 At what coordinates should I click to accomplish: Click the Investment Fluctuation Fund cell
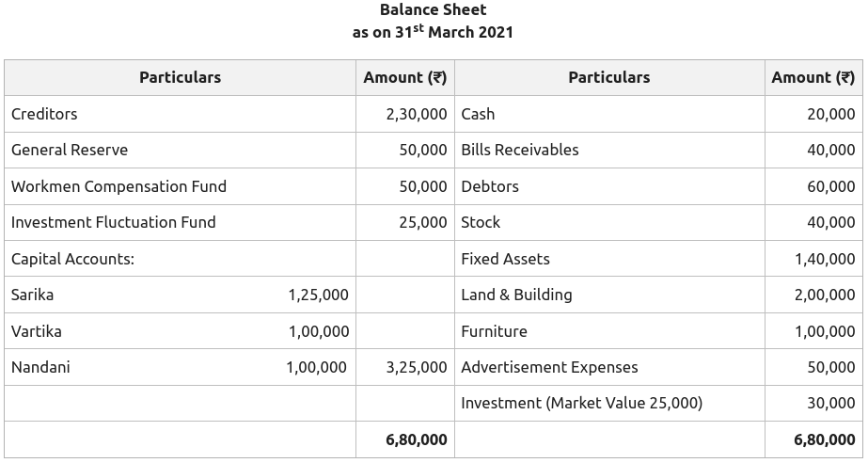click(x=114, y=223)
